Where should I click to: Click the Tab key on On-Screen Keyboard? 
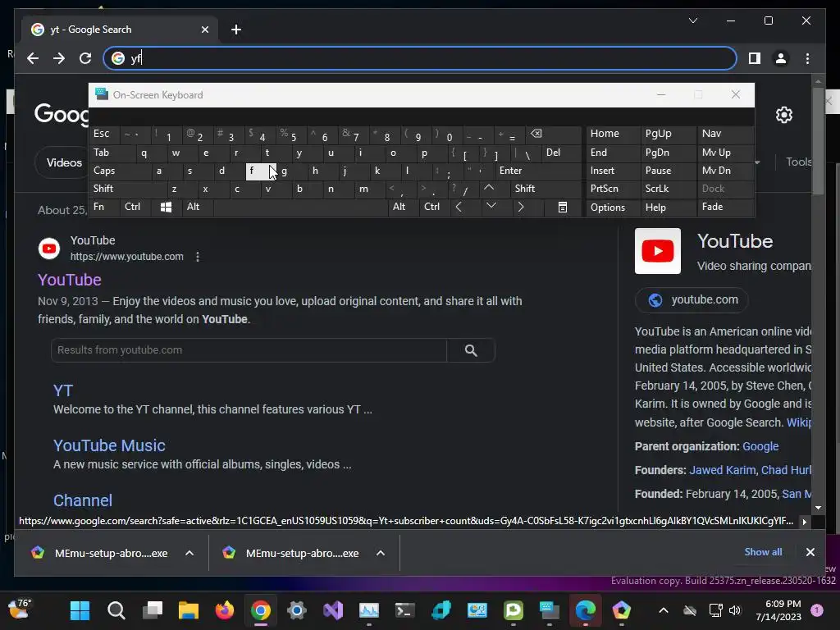[112, 153]
